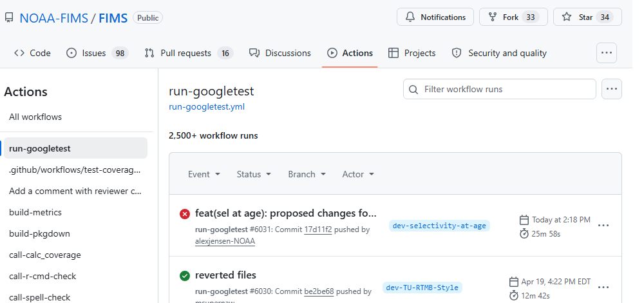Click the red failed status icon
Image resolution: width=644 pixels, height=303 pixels.
pos(185,213)
